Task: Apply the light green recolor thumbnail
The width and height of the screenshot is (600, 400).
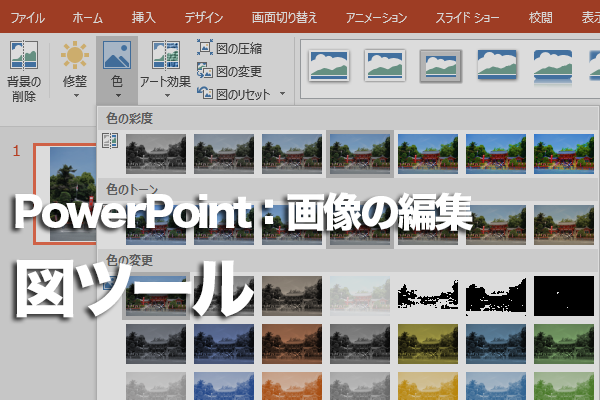Action: pos(564,386)
